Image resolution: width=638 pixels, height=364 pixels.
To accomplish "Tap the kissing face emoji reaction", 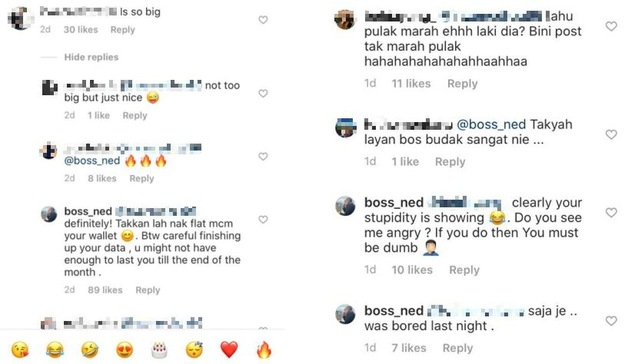I will point(20,350).
